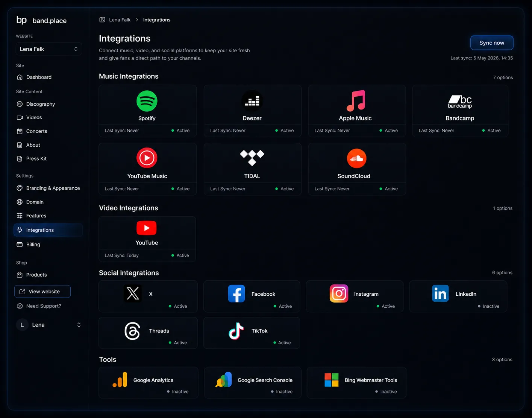
Task: Open the SoundCloud cloud icon
Action: coord(356,158)
